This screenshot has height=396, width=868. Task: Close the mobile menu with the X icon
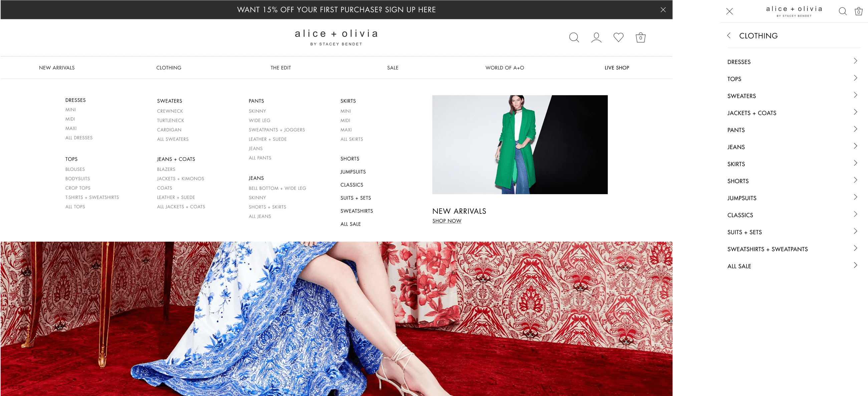point(730,11)
